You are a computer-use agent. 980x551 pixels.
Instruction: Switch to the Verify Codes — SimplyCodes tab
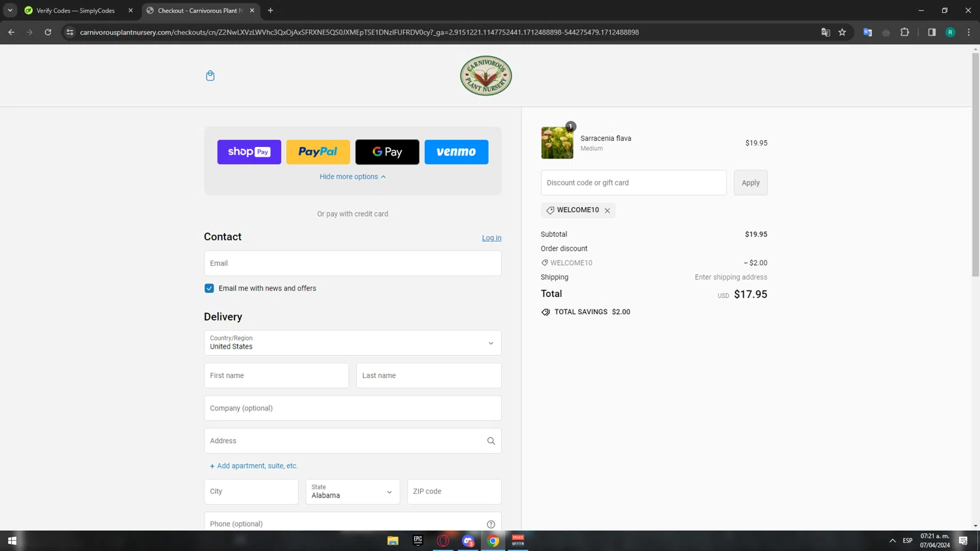click(x=77, y=10)
